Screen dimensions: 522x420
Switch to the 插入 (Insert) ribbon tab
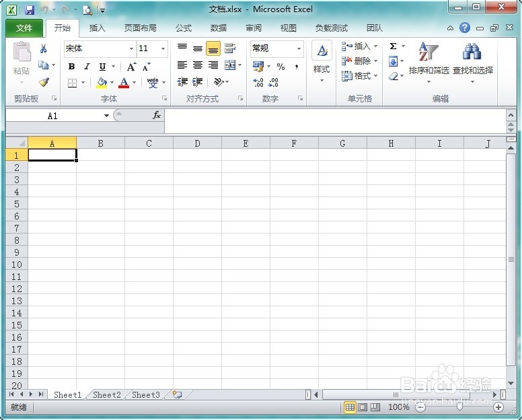[98, 28]
